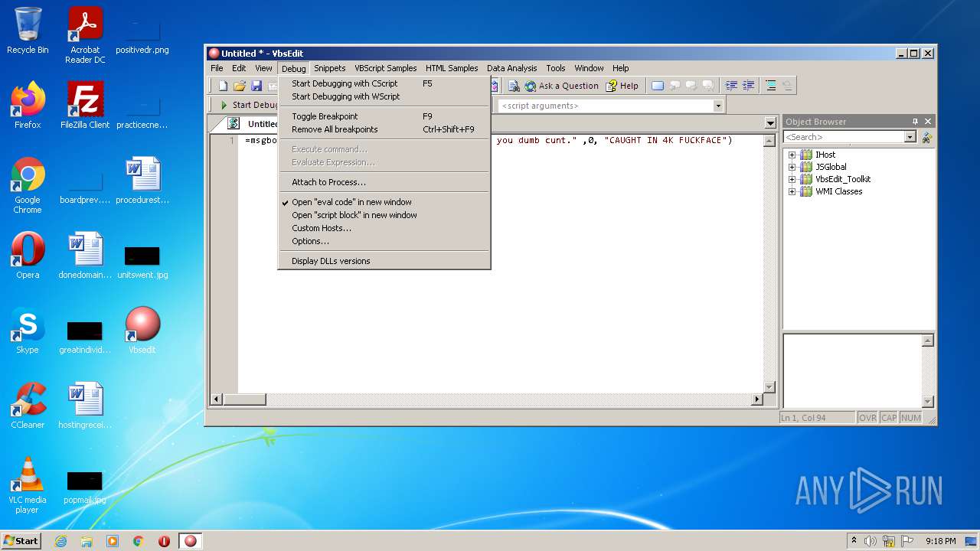This screenshot has height=551, width=980.
Task: Open the document tabs list dropdown arrow
Action: click(770, 123)
